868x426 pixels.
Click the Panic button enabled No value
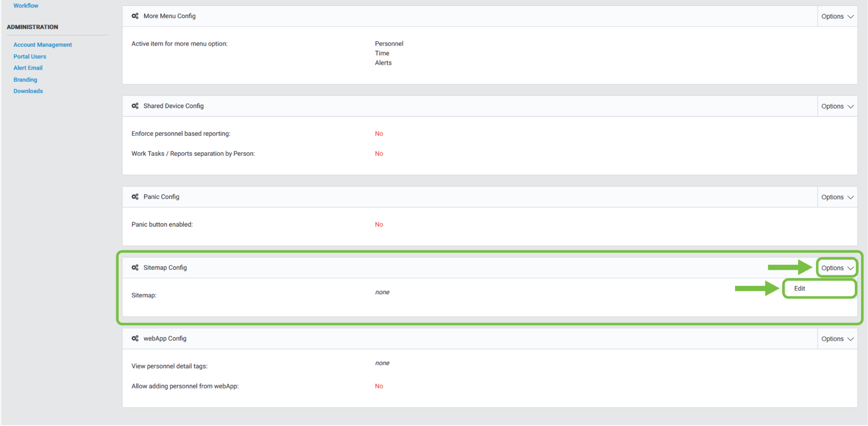click(379, 225)
